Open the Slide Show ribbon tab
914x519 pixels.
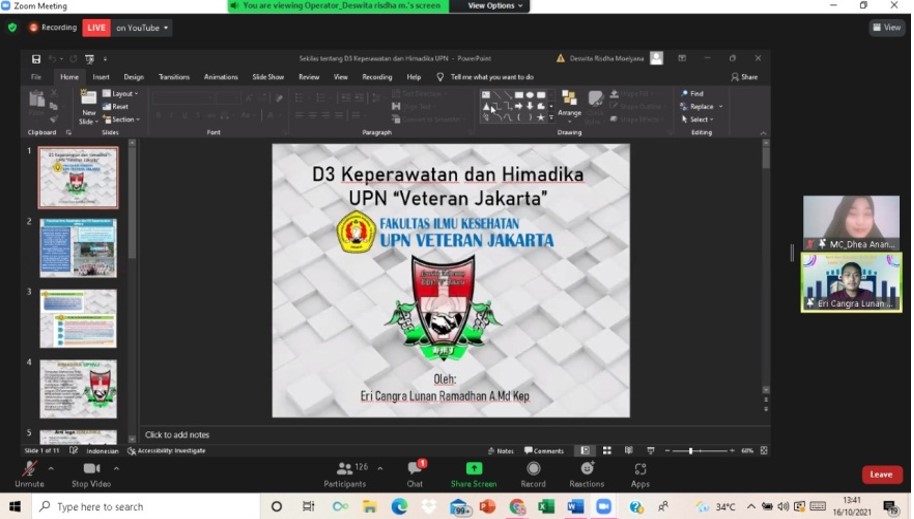pyautogui.click(x=268, y=77)
